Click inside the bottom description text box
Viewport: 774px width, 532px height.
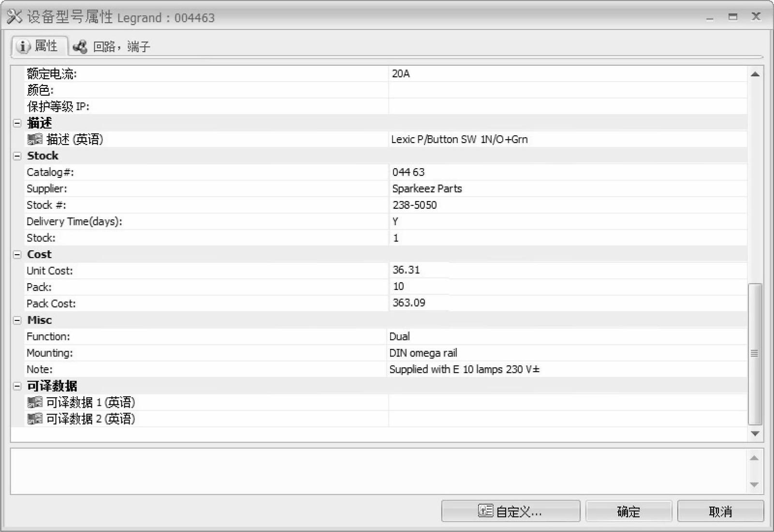coord(379,471)
